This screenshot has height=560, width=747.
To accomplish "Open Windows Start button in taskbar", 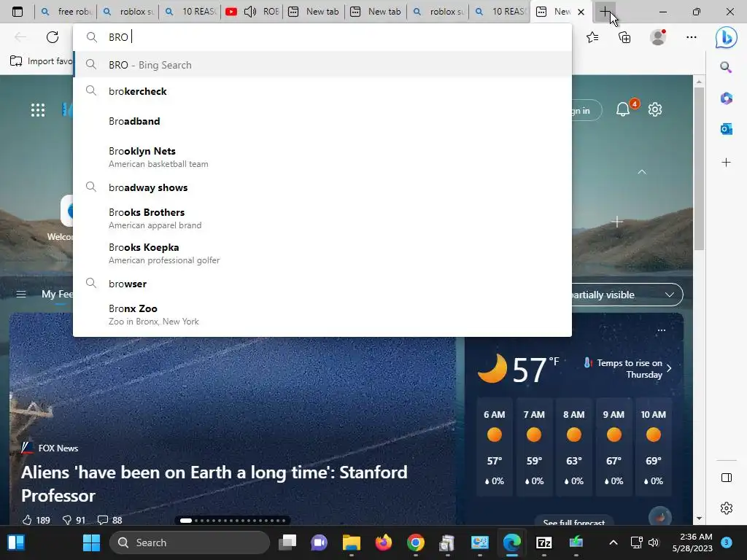I will pos(91,542).
